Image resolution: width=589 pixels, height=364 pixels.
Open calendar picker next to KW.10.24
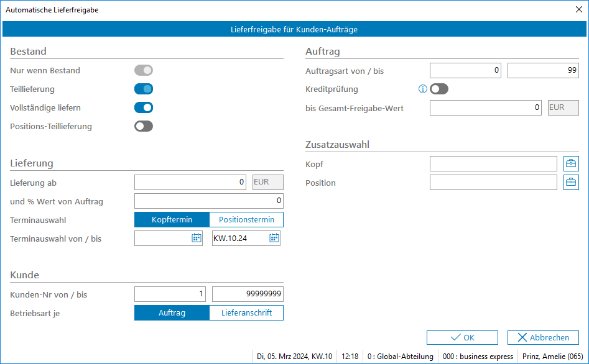tap(274, 238)
